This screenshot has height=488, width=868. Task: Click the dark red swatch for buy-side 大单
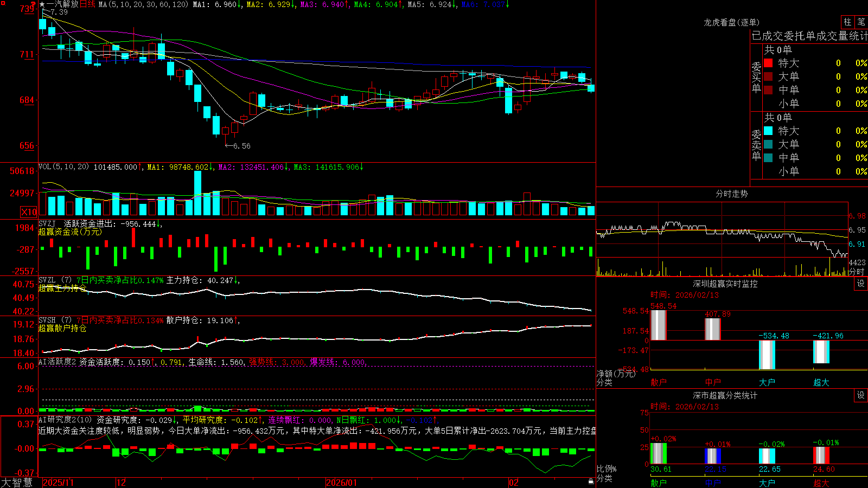pos(768,76)
